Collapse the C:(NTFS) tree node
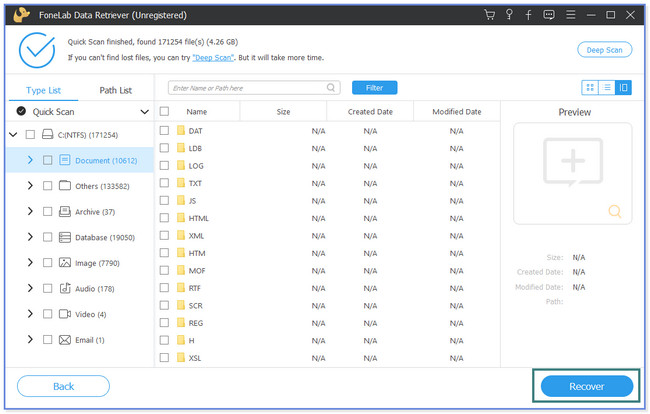The width and height of the screenshot is (650, 414). [x=13, y=134]
